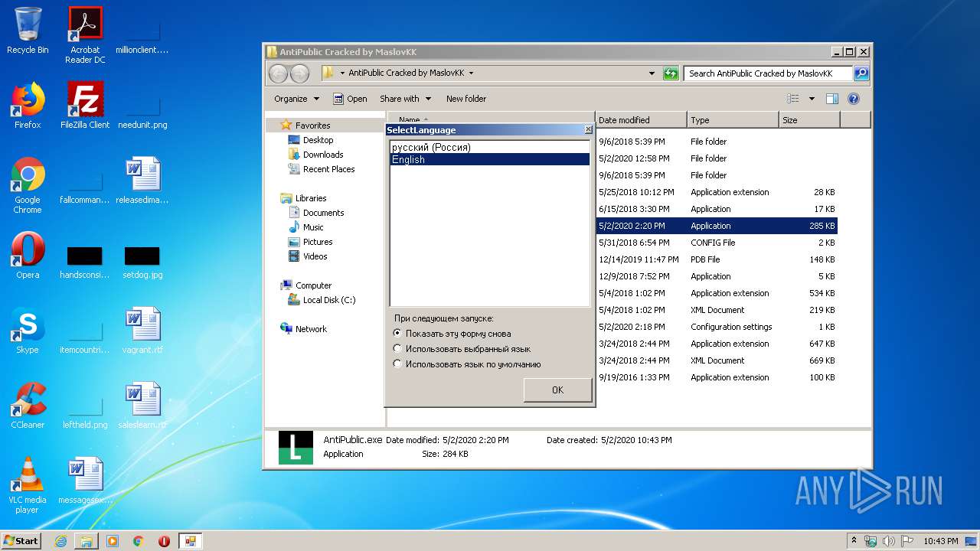The height and width of the screenshot is (551, 980).
Task: Click Internet Explorer taskbar icon
Action: tap(60, 541)
